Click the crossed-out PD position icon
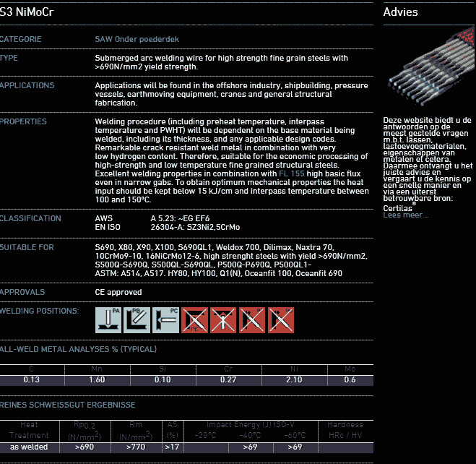 195,319
